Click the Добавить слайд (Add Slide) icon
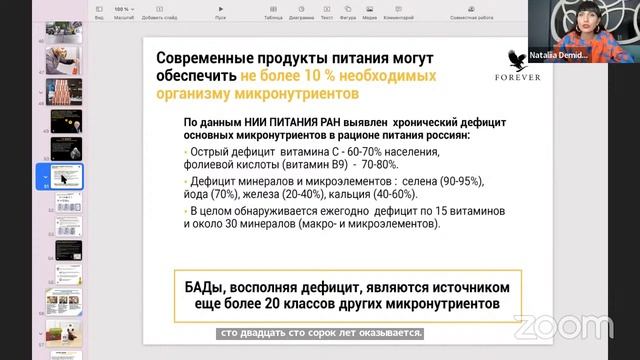 (x=160, y=9)
